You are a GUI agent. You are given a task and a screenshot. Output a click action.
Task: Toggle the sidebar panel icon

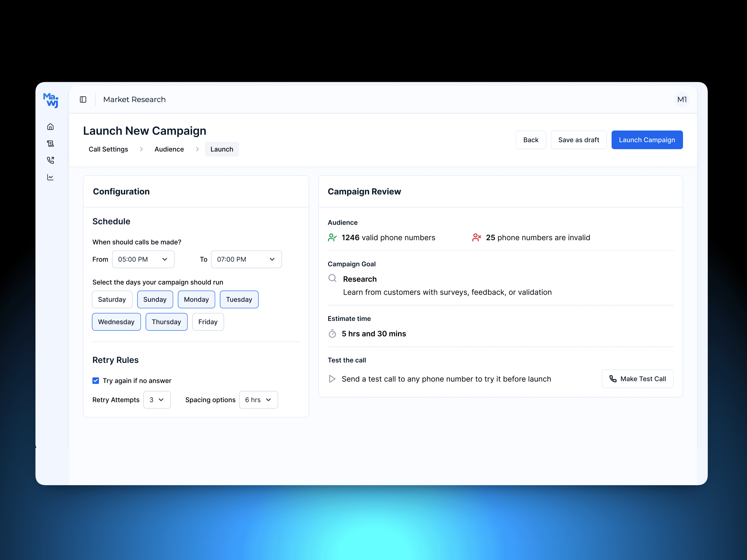coord(83,100)
